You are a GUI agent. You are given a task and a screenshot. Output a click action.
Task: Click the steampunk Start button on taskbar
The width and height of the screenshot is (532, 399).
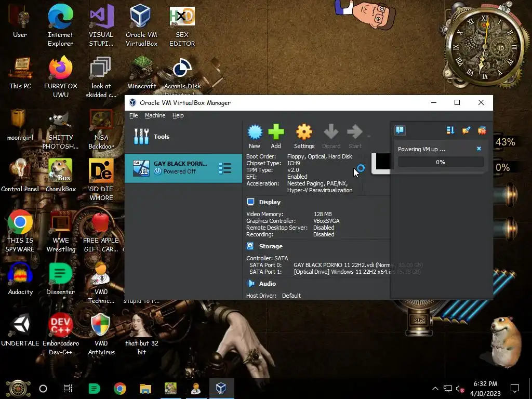click(18, 389)
